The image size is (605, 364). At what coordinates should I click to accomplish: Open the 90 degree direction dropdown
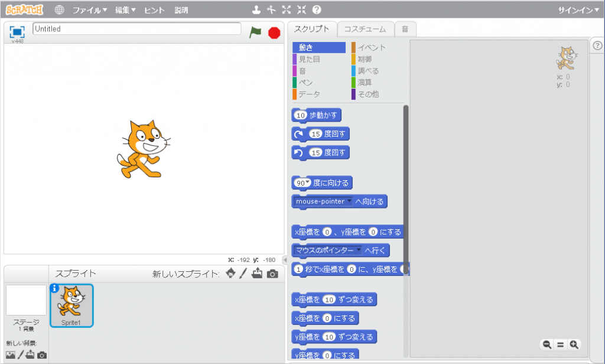(x=307, y=183)
